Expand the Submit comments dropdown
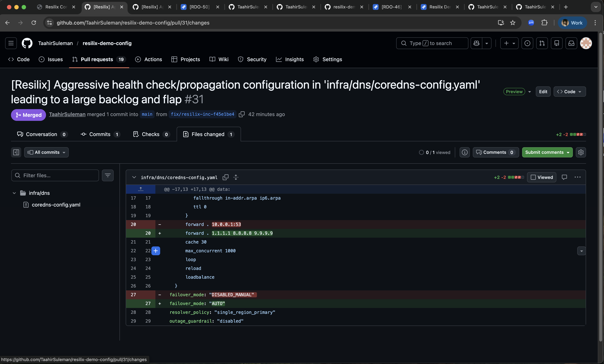Image resolution: width=604 pixels, height=364 pixels. 568,152
